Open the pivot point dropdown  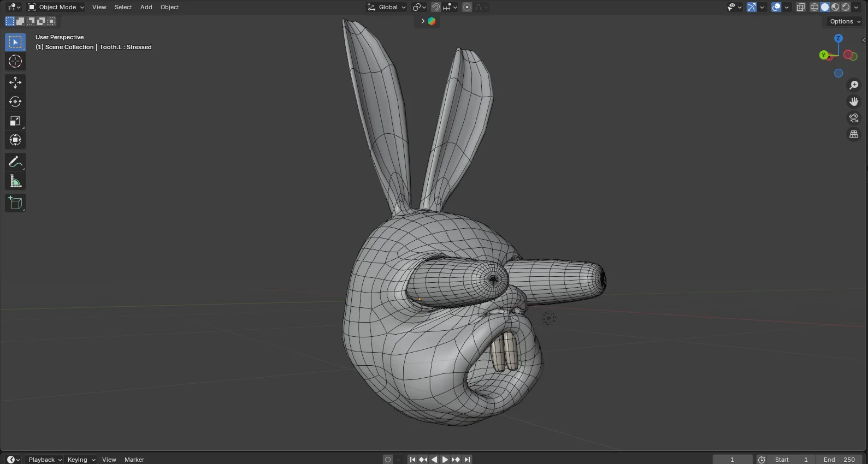[420, 7]
